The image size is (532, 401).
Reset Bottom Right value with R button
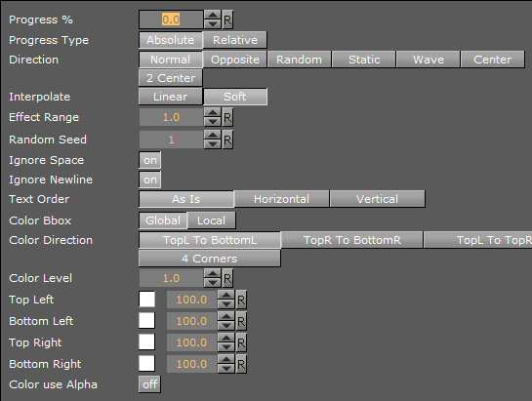click(x=241, y=364)
